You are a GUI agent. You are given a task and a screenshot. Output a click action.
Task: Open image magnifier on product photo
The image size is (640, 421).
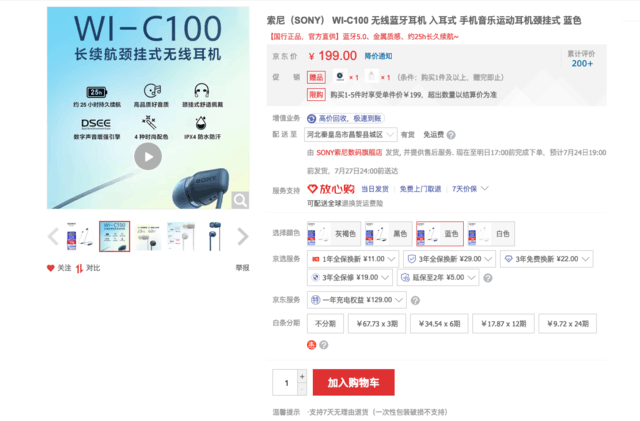click(x=240, y=200)
